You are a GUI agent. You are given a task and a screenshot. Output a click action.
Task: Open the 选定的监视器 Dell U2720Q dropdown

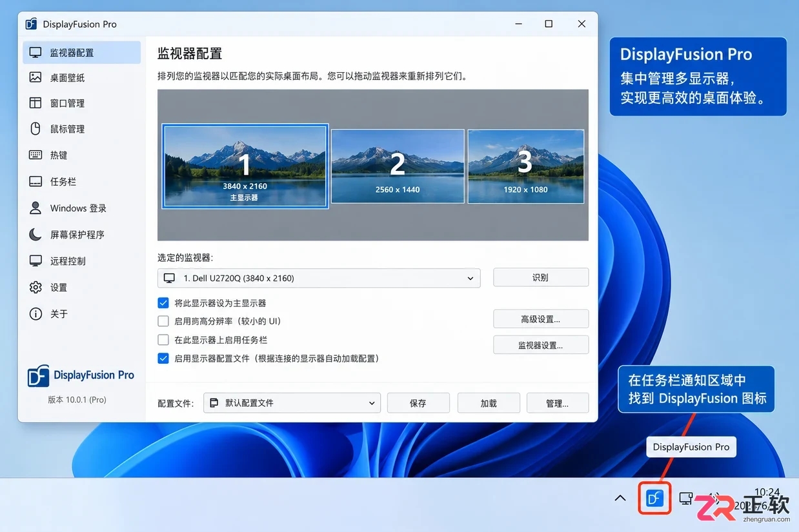[319, 278]
